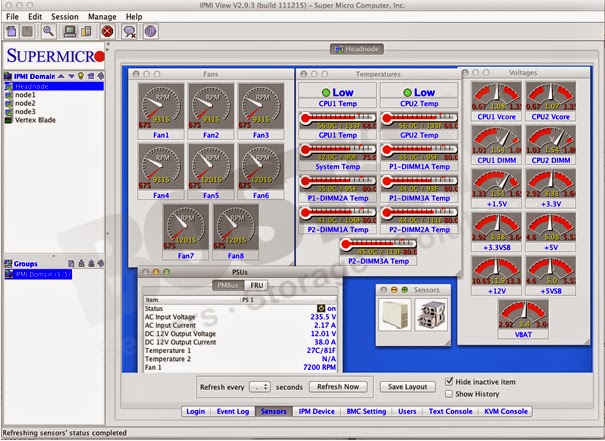Click the speech bubble with X icon
Screen dimensions: 605x441
pos(129,31)
